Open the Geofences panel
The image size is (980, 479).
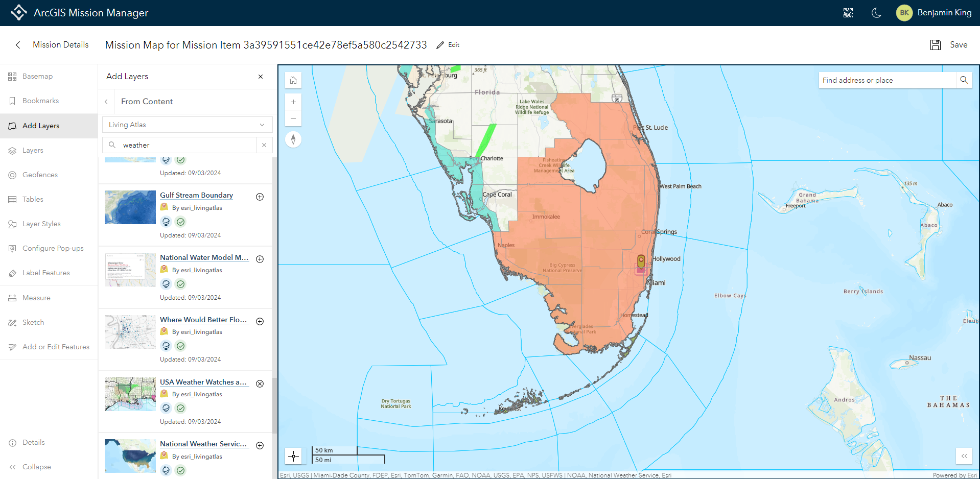coord(39,175)
